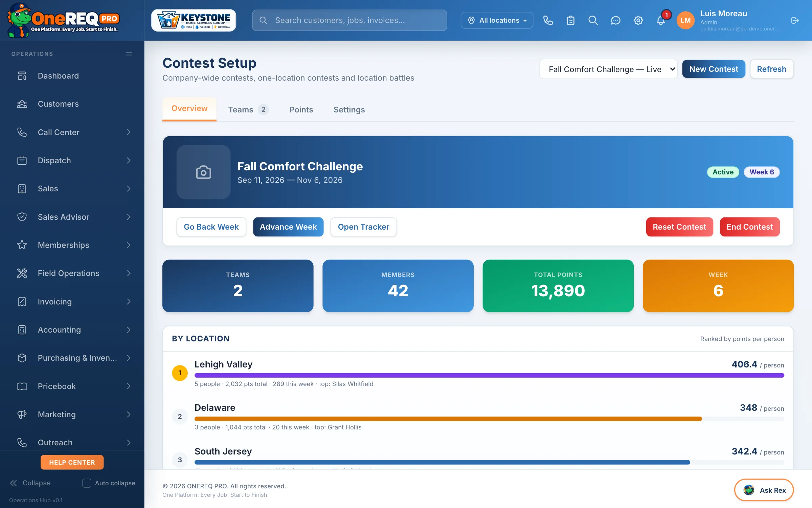Click the Sales Advisor shield icon

pos(22,217)
